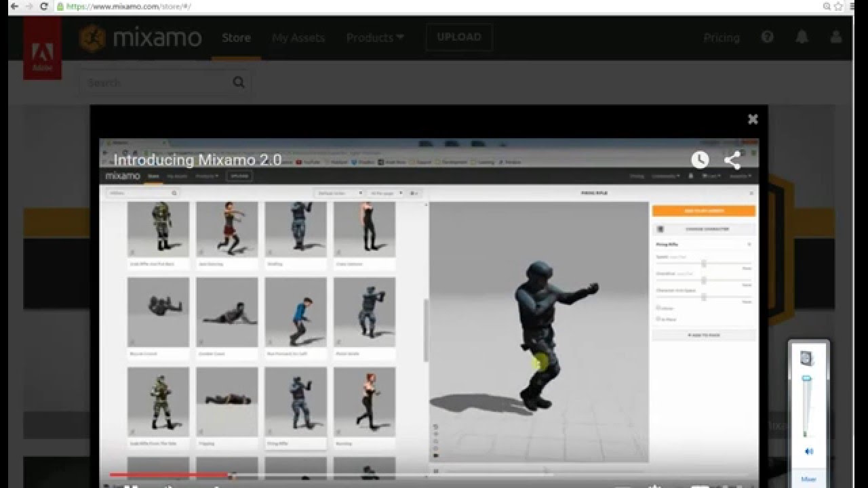
Task: Expand the Products dropdown
Action: pos(375,38)
